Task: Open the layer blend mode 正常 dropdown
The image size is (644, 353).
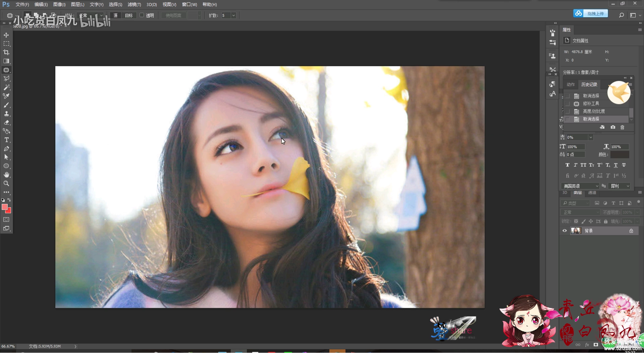Action: coord(581,212)
